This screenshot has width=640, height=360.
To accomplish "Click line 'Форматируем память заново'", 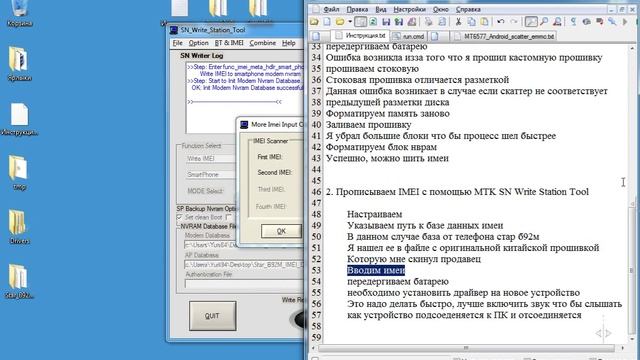I will pos(388,113).
